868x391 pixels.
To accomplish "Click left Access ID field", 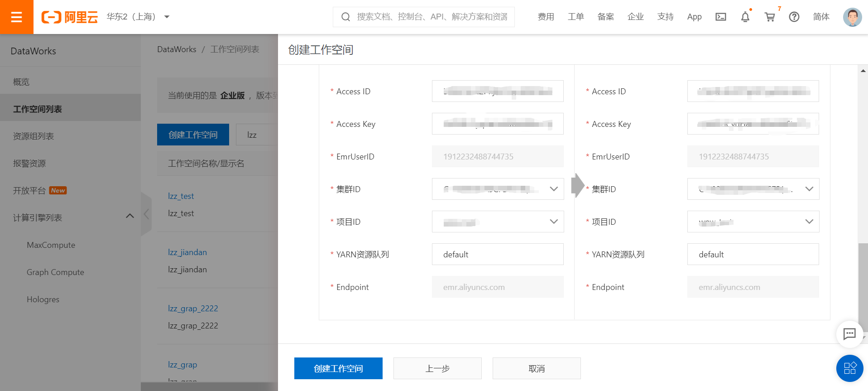I will coord(498,91).
